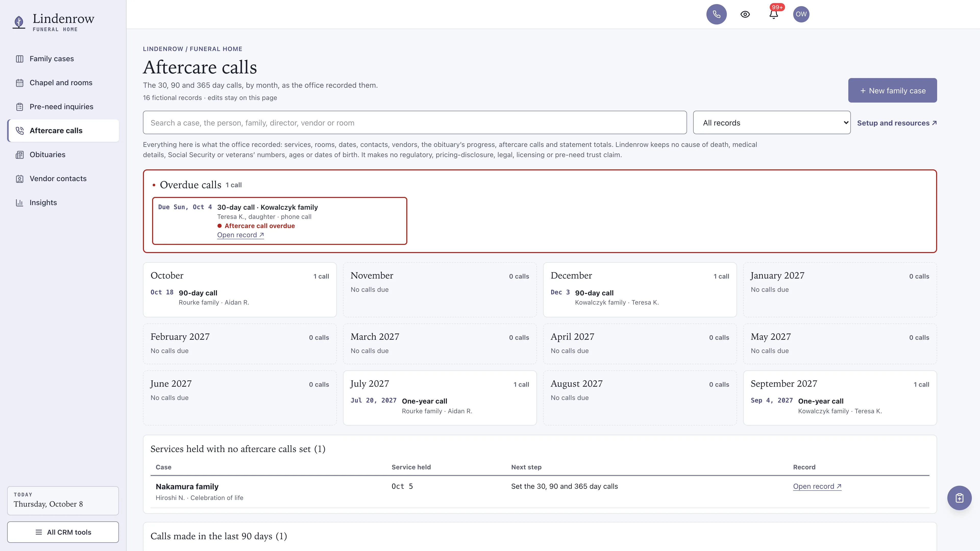Click the All CRM tools button
Image resolution: width=980 pixels, height=551 pixels.
(x=63, y=532)
